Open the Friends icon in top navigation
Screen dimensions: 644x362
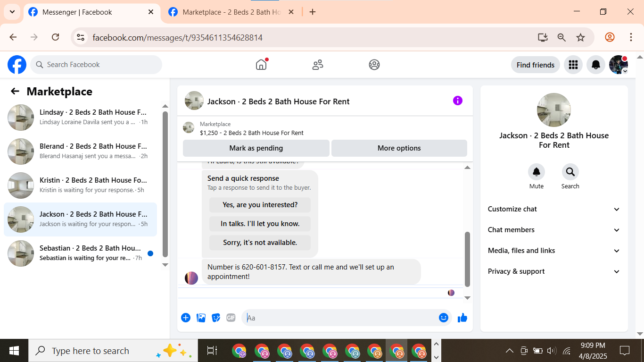(x=318, y=65)
